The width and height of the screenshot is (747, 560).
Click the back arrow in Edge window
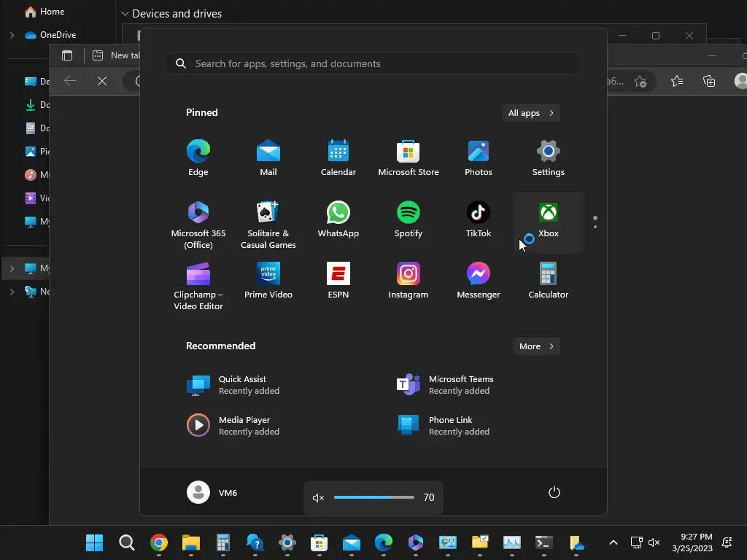(70, 81)
